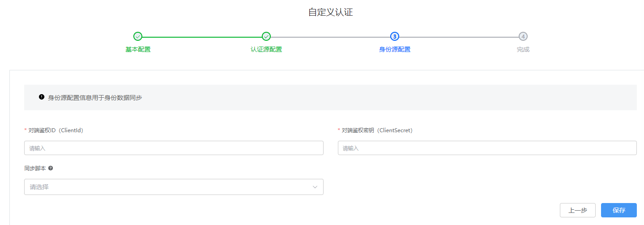This screenshot has width=644, height=225.
Task: Select the 完成 step label
Action: tap(523, 49)
